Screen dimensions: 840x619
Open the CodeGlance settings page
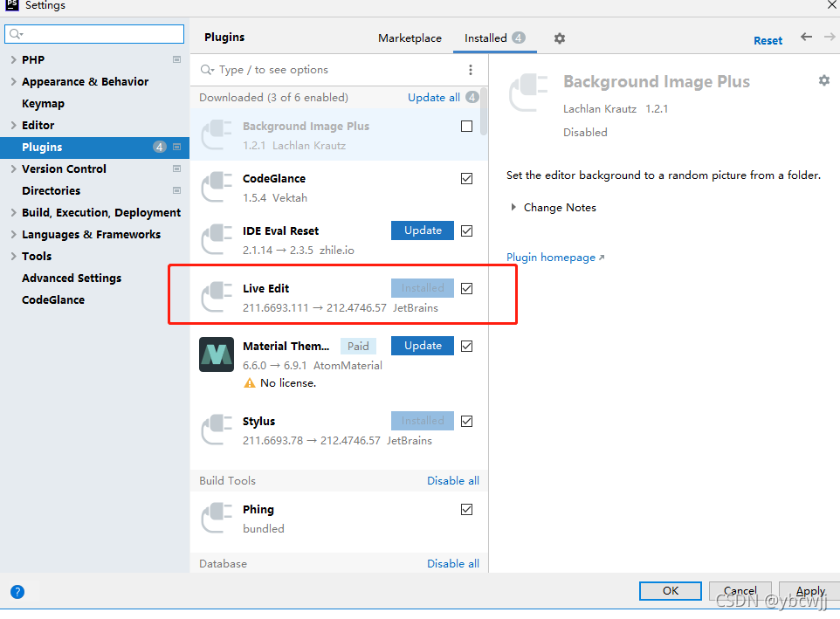coord(53,299)
